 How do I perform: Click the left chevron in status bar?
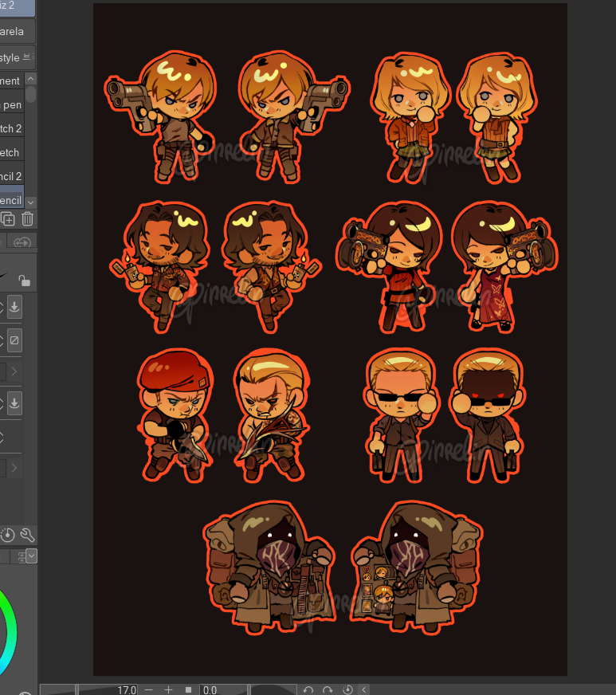364,689
